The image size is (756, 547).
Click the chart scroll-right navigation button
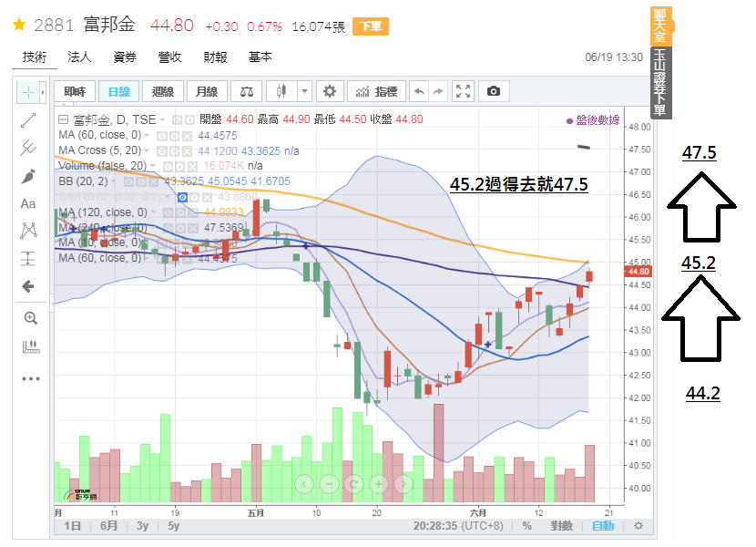click(404, 483)
